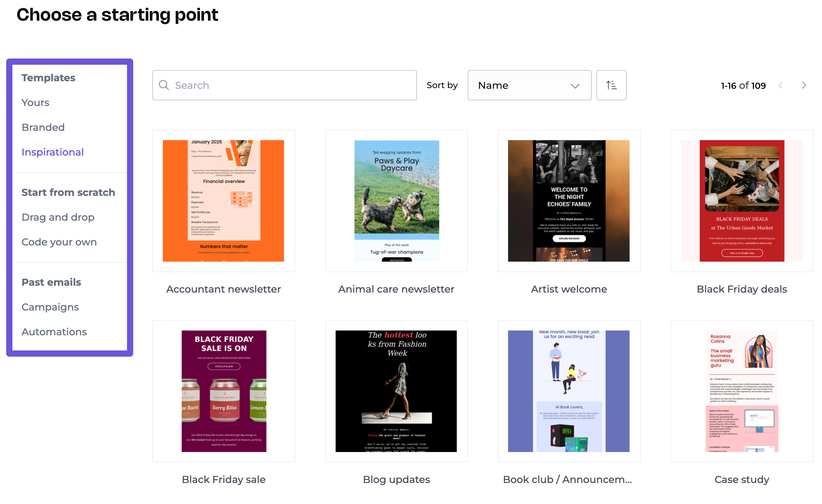Image resolution: width=822 pixels, height=504 pixels.
Task: Choose Drag and drop editor
Action: tap(58, 217)
